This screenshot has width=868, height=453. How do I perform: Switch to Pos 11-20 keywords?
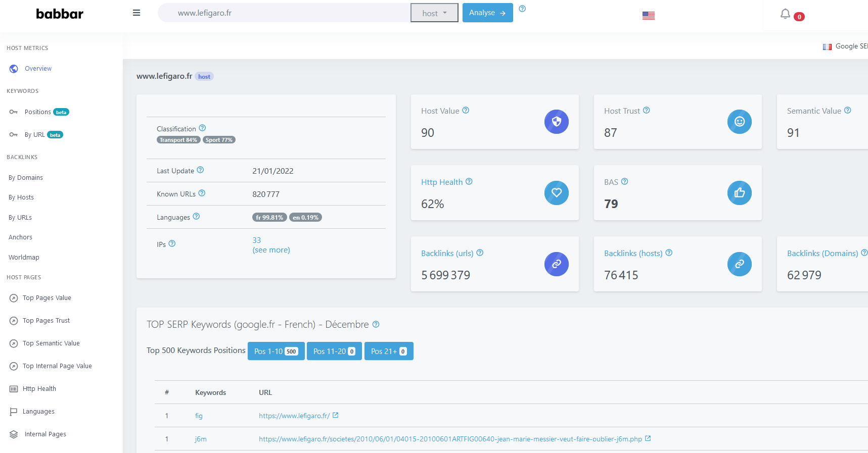coord(334,351)
